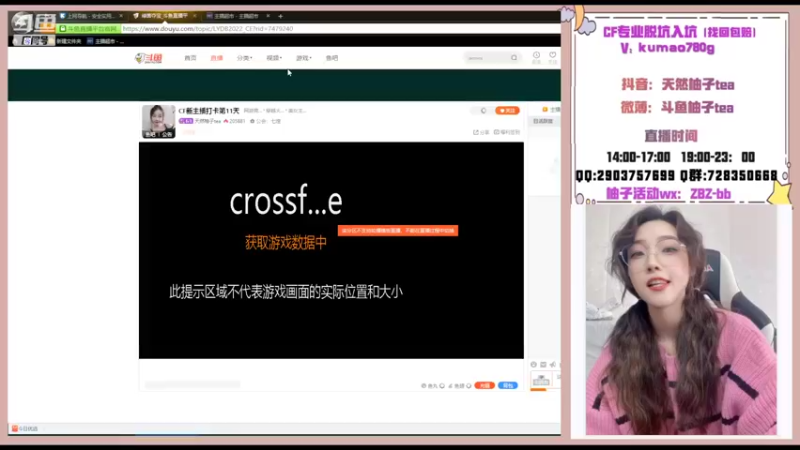Click the 205881 popularity count
This screenshot has width=800, height=450.
pyautogui.click(x=235, y=121)
